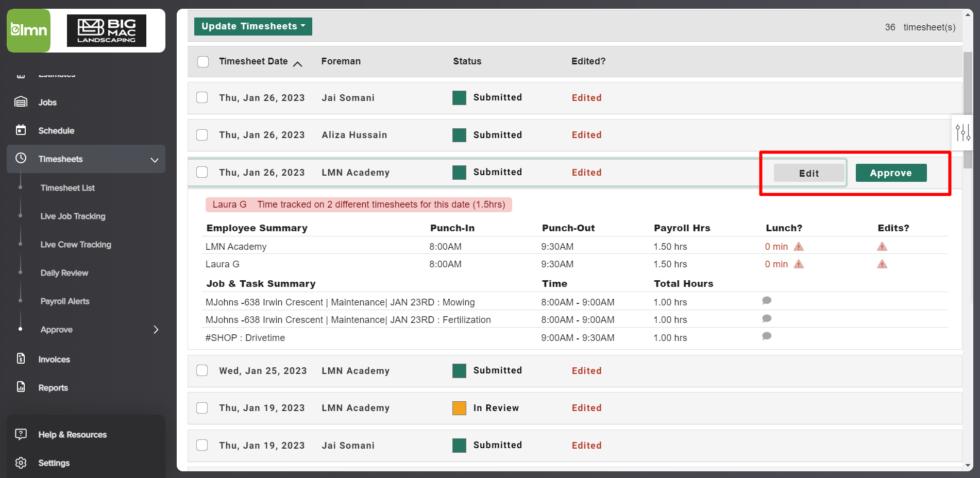Click the Reports sidebar icon
The width and height of the screenshot is (980, 478).
pyautogui.click(x=21, y=387)
